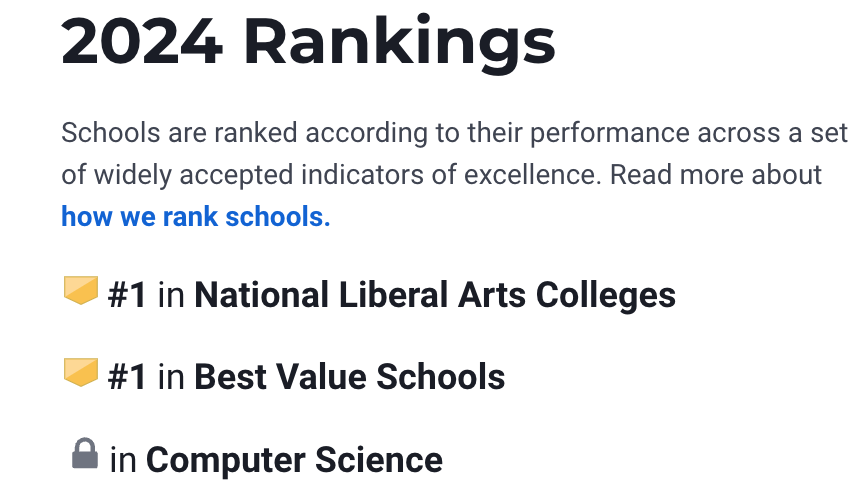Click the 'Read more about' sentence text
The image size is (864, 494).
(716, 175)
